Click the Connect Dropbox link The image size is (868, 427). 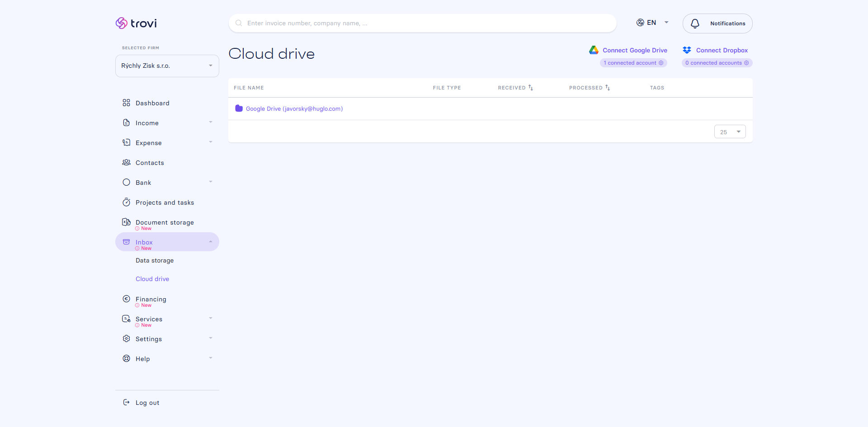[x=722, y=50]
